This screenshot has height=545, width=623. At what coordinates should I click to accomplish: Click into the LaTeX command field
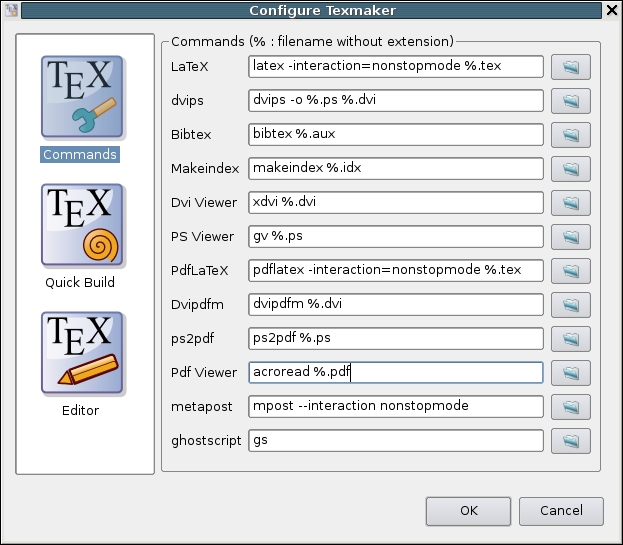[x=395, y=67]
